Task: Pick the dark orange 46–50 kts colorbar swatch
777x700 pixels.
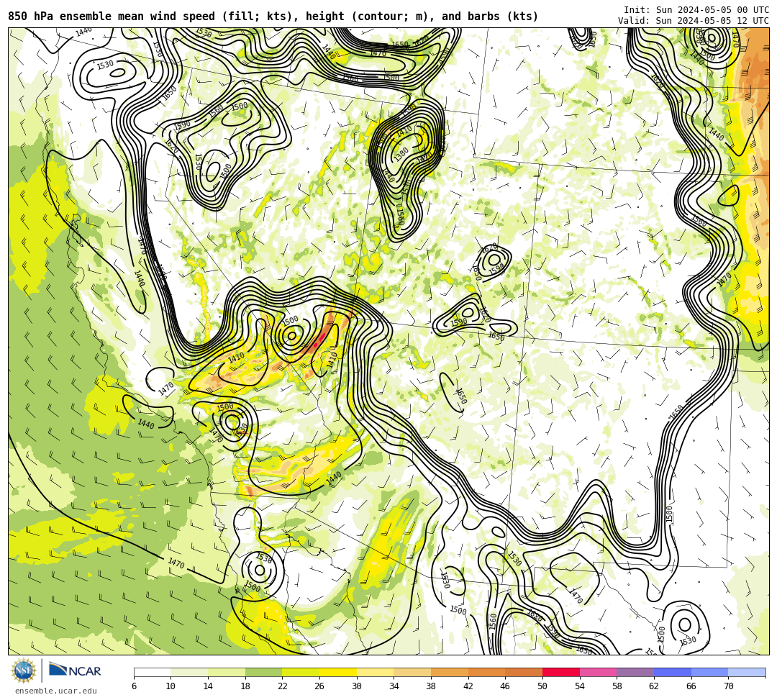Action: tap(524, 672)
